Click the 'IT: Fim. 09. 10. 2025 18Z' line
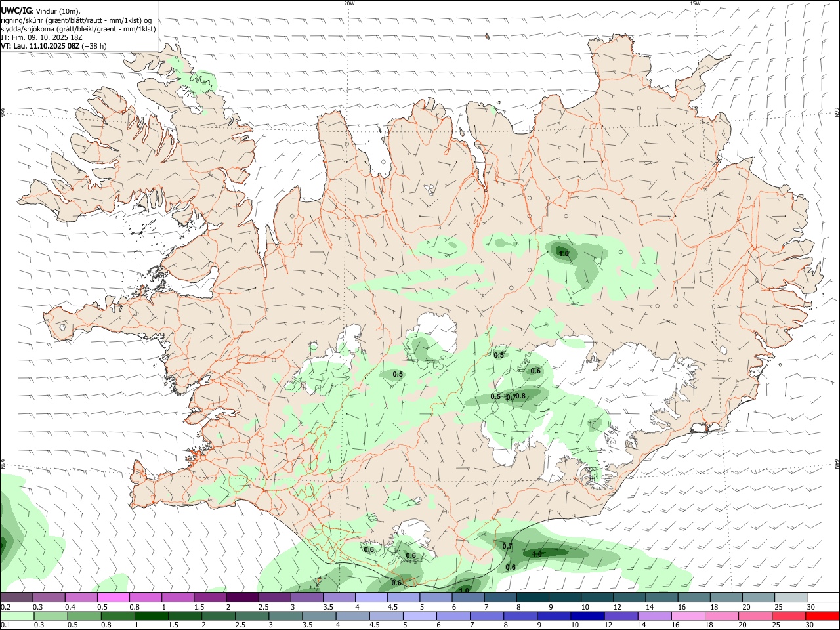This screenshot has width=840, height=630. coord(42,37)
